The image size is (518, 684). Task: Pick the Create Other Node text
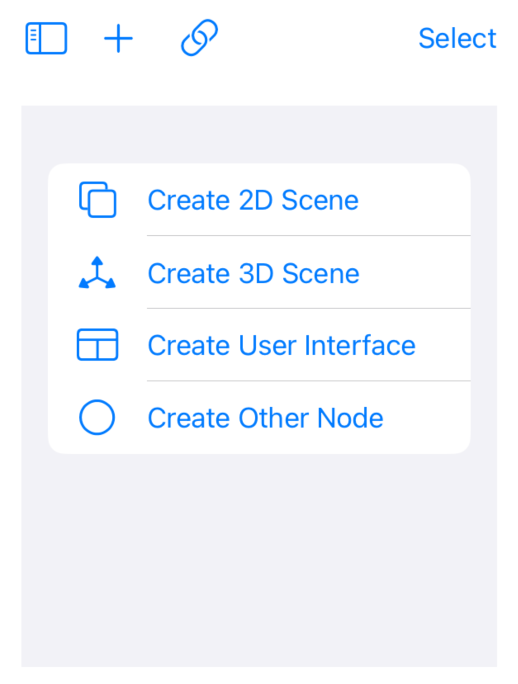(x=265, y=418)
